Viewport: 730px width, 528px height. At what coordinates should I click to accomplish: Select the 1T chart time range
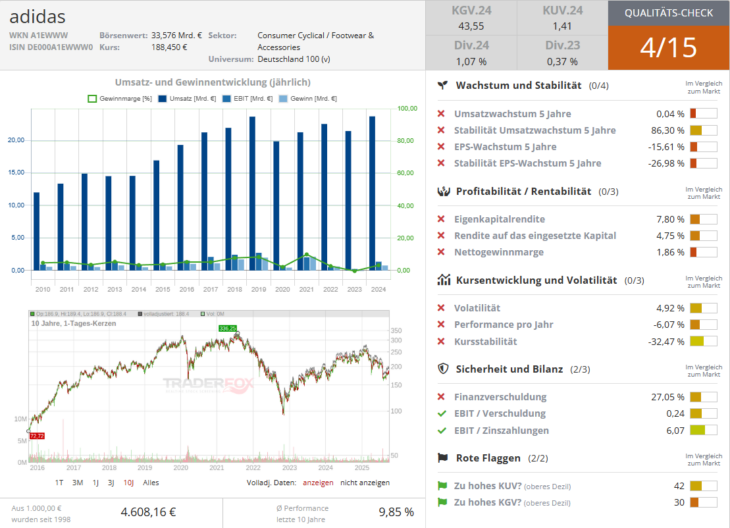59,482
